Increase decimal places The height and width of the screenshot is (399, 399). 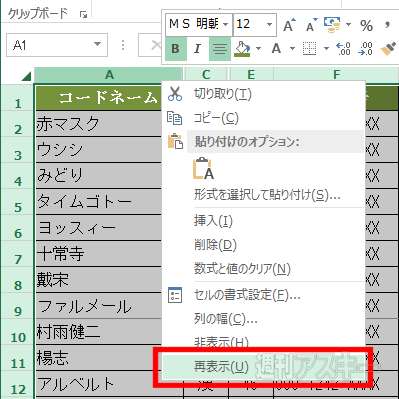coord(343,49)
